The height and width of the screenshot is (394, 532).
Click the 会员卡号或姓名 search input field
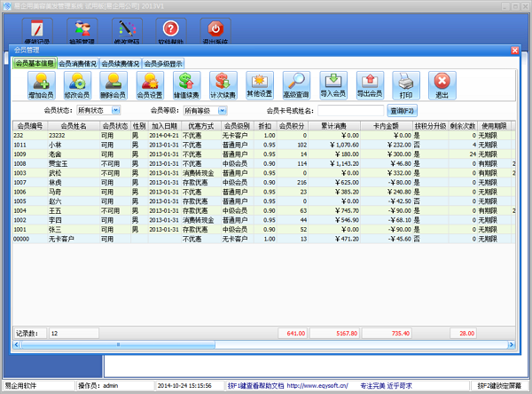coord(350,111)
